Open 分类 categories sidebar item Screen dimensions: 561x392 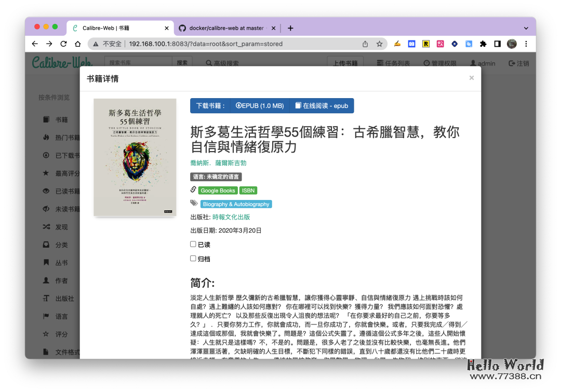coord(56,245)
